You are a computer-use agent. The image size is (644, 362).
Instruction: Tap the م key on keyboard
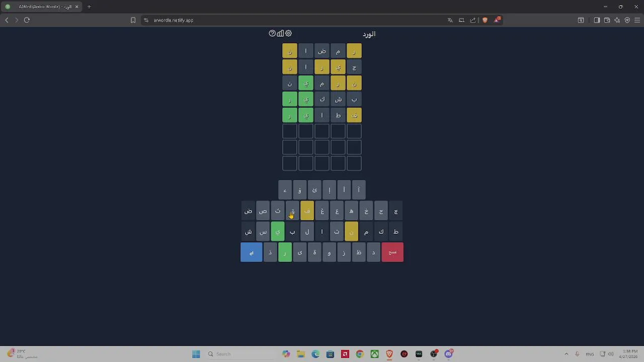click(x=366, y=232)
